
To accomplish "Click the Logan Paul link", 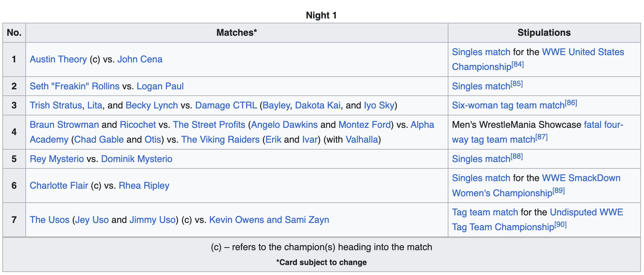I will click(x=160, y=86).
